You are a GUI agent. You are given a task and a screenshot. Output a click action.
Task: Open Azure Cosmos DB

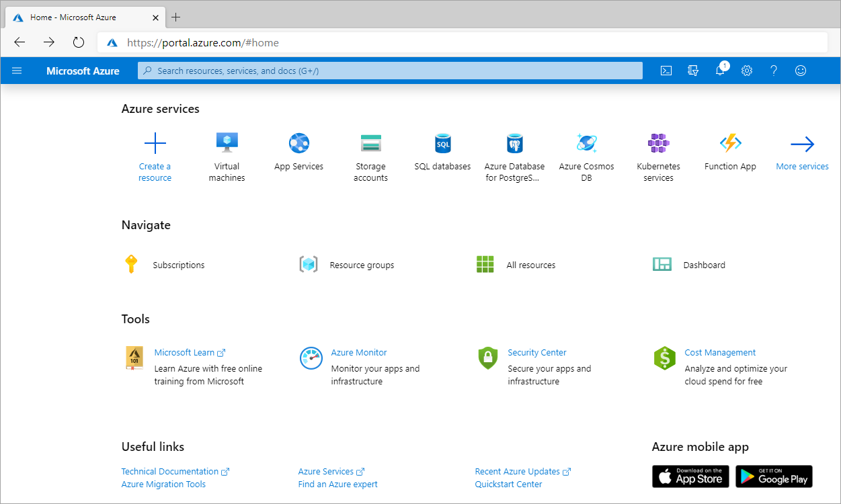586,151
